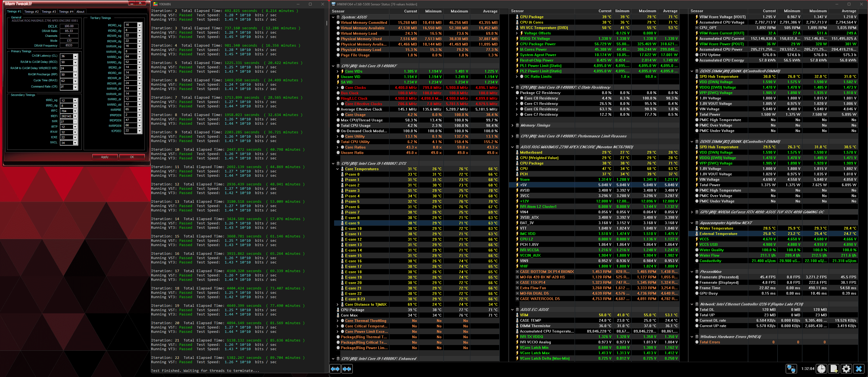Click the DRAM Ratio value field
This screenshot has width=868, height=377.
click(x=69, y=31)
